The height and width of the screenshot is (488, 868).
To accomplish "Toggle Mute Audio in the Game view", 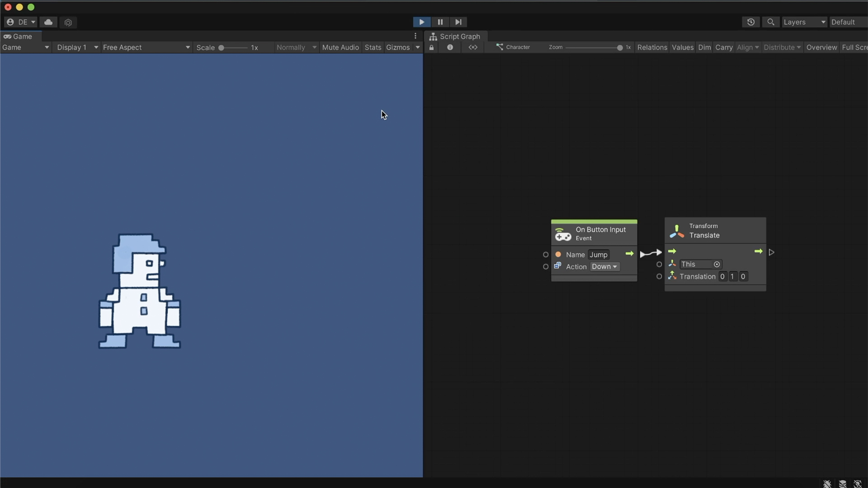I will [x=340, y=47].
